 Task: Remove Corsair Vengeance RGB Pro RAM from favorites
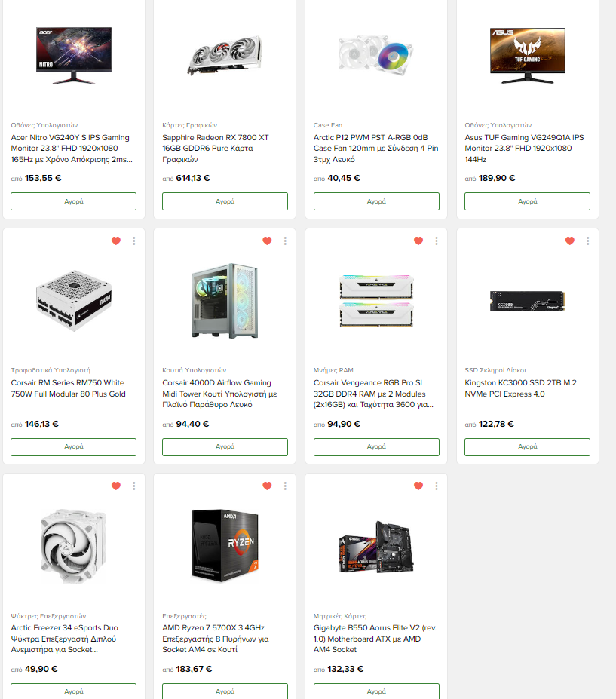pyautogui.click(x=418, y=241)
